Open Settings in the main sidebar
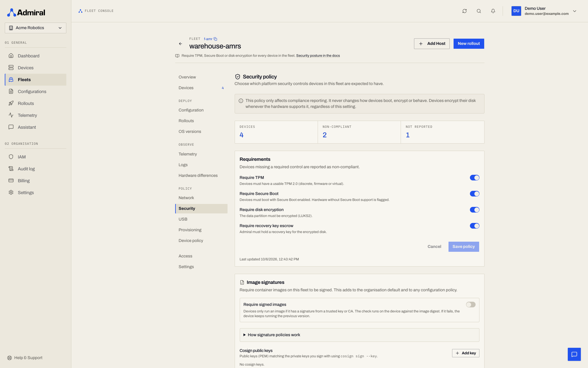 point(35,193)
